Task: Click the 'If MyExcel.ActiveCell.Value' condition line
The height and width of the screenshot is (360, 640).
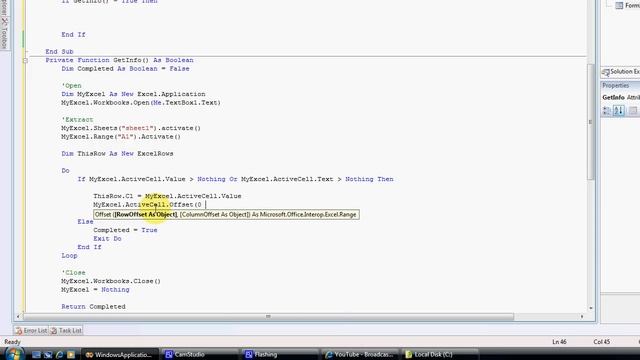Action: point(236,179)
